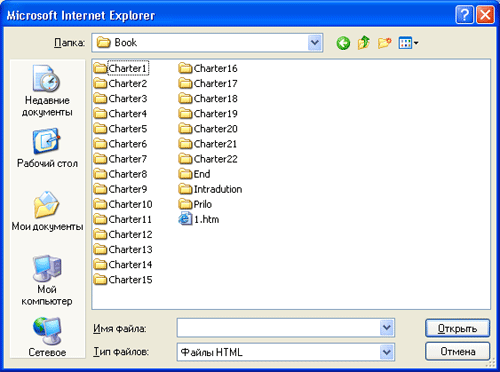500x372 pixels.
Task: Select the End folder
Action: 194,174
